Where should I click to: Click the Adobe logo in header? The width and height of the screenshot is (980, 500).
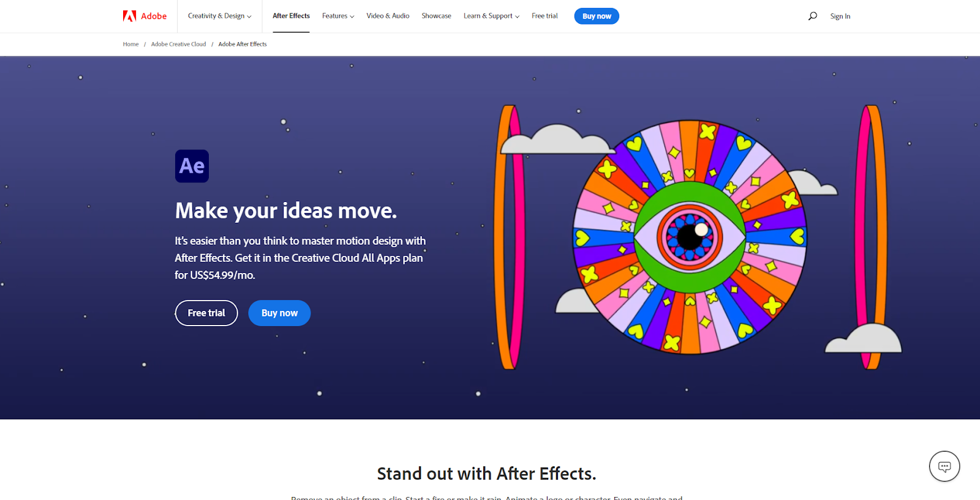tap(145, 16)
